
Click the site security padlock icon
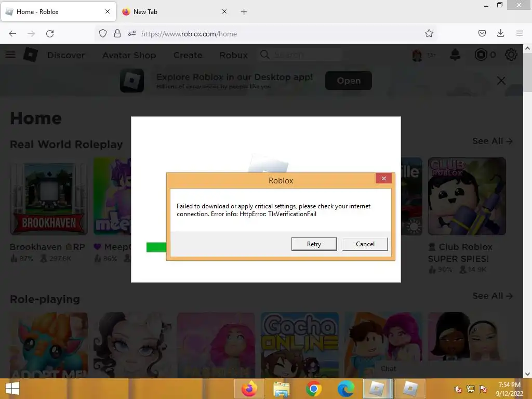[117, 33]
